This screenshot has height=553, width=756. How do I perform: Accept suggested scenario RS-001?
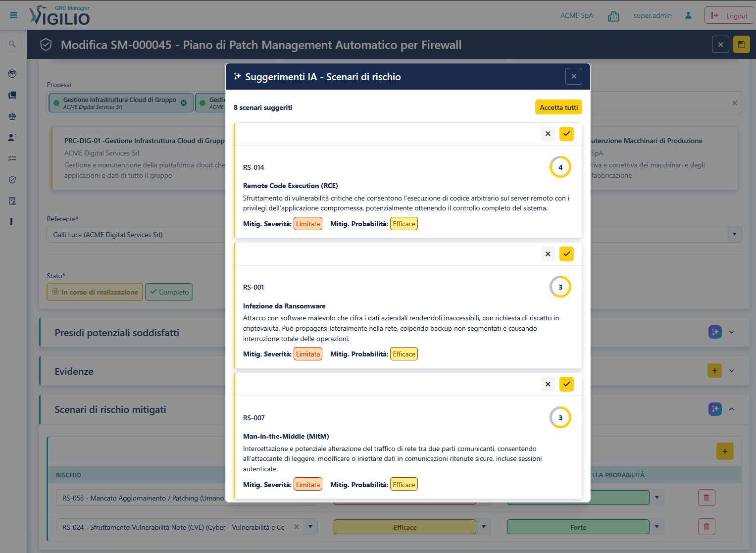click(566, 254)
